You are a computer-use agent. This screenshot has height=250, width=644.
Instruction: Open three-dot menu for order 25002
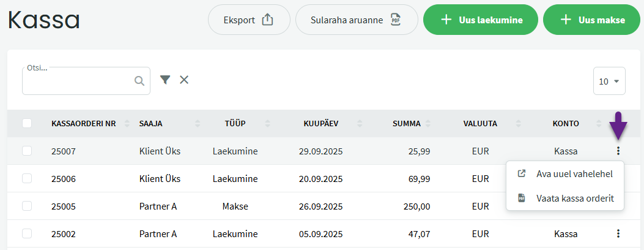click(618, 233)
